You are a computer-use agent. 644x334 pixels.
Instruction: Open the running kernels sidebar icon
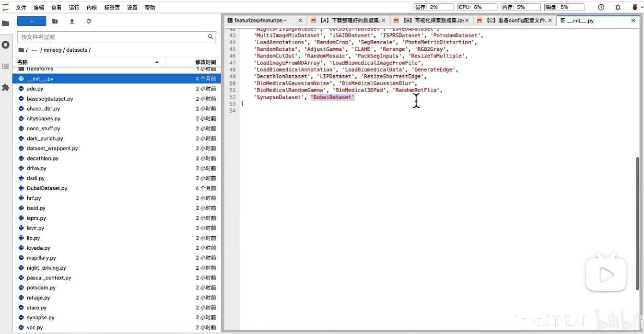tap(6, 45)
